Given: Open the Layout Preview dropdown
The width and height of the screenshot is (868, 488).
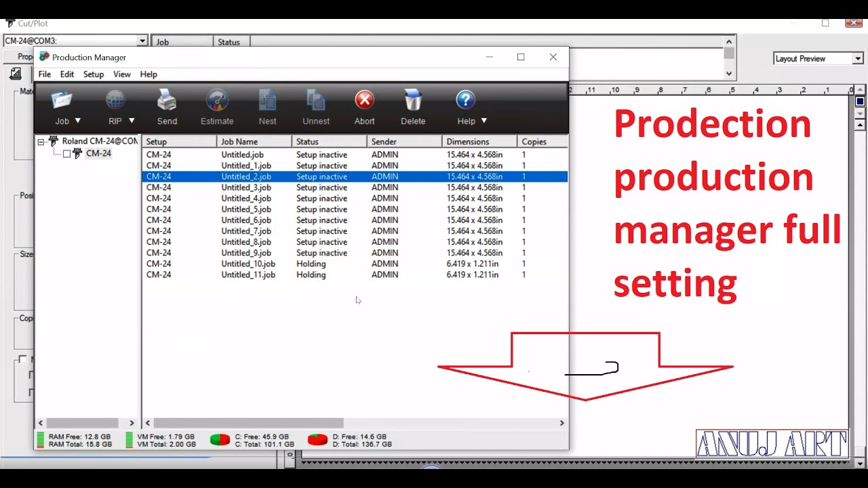Looking at the screenshot, I should (x=858, y=59).
